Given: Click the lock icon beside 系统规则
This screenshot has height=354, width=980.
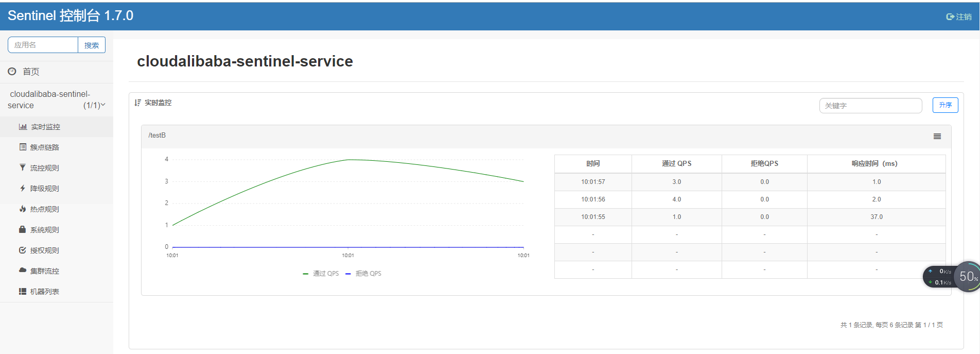Looking at the screenshot, I should click(x=22, y=229).
